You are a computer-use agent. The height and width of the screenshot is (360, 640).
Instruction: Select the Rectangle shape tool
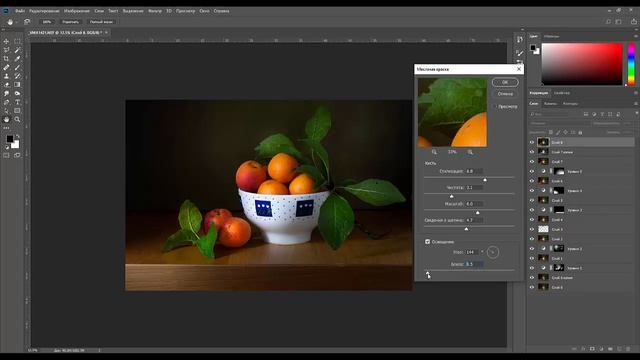pyautogui.click(x=17, y=111)
